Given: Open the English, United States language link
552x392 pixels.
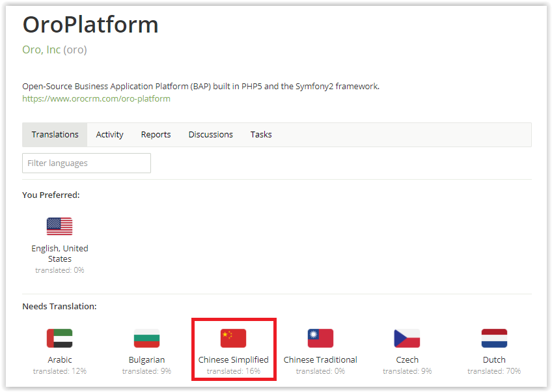Looking at the screenshot, I should point(59,253).
